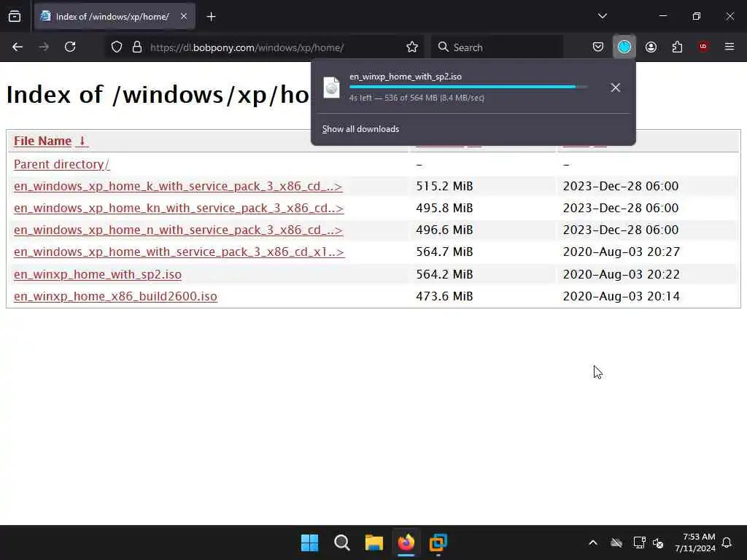747x560 pixels.
Task: Click the forward navigation arrow
Action: tap(44, 47)
